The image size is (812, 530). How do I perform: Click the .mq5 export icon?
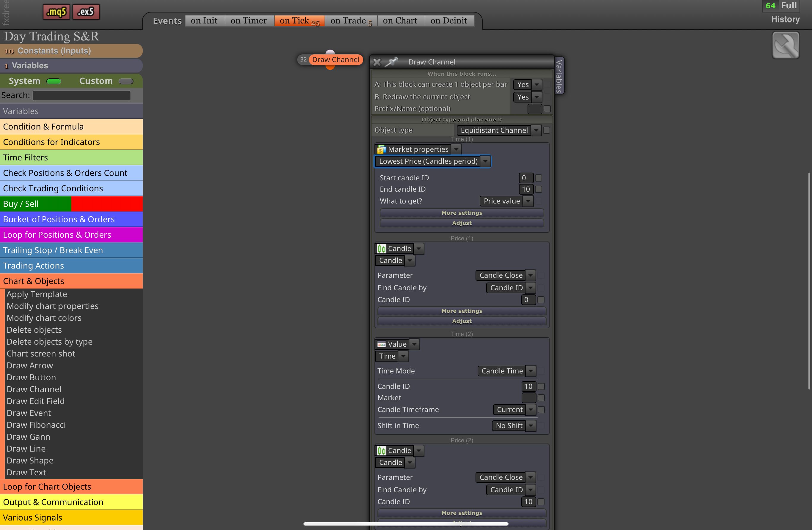[x=56, y=12]
